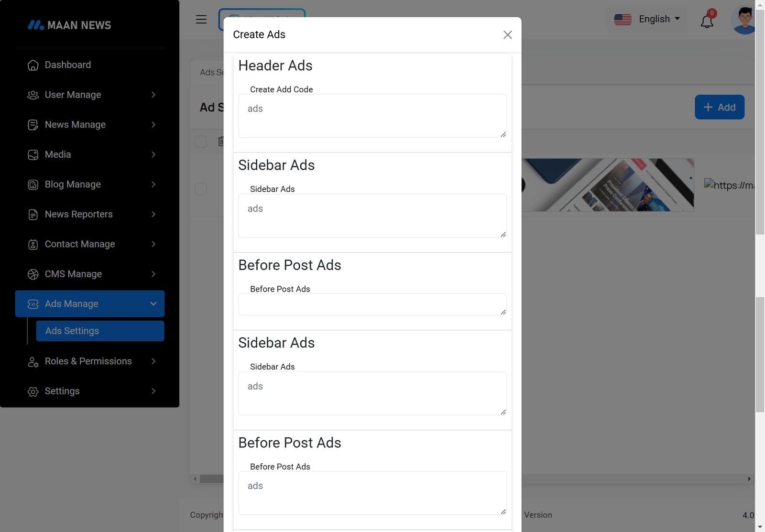Image resolution: width=765 pixels, height=532 pixels.
Task: Click the Dashboard home icon
Action: pos(33,65)
